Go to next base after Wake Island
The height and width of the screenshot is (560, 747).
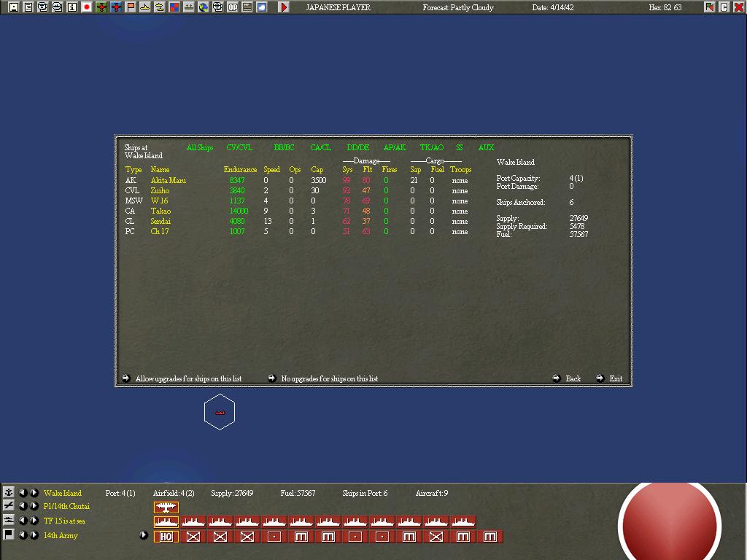point(34,493)
